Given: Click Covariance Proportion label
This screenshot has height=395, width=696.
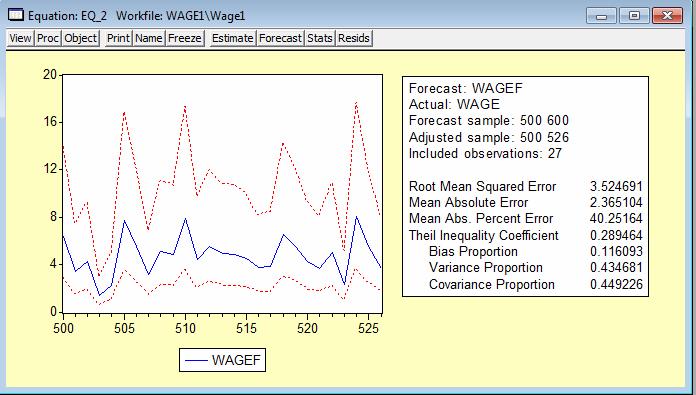Looking at the screenshot, I should pos(492,284).
